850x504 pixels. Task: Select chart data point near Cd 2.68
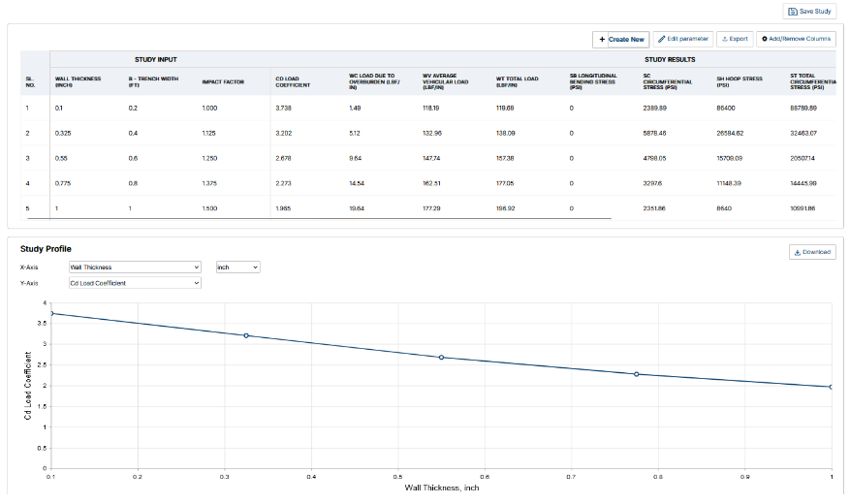pos(441,358)
